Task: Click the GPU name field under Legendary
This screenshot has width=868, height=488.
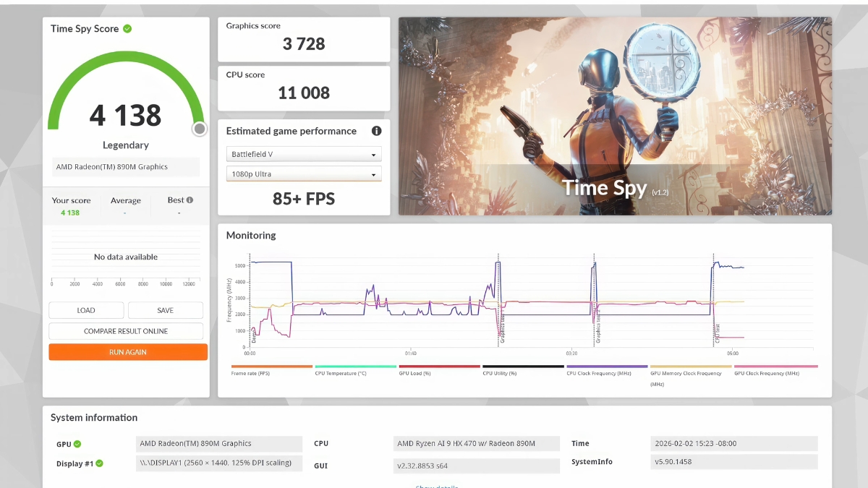Action: [126, 167]
